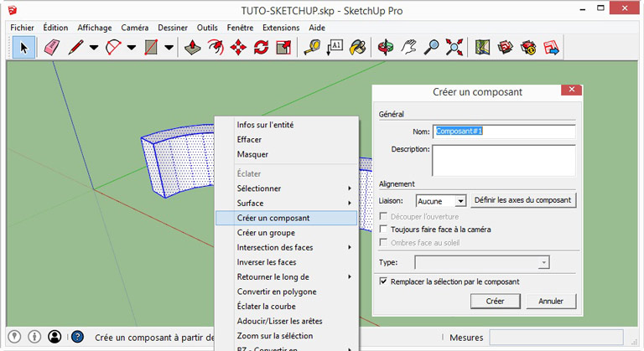Open the Caméra menu
644x351 pixels.
[135, 28]
